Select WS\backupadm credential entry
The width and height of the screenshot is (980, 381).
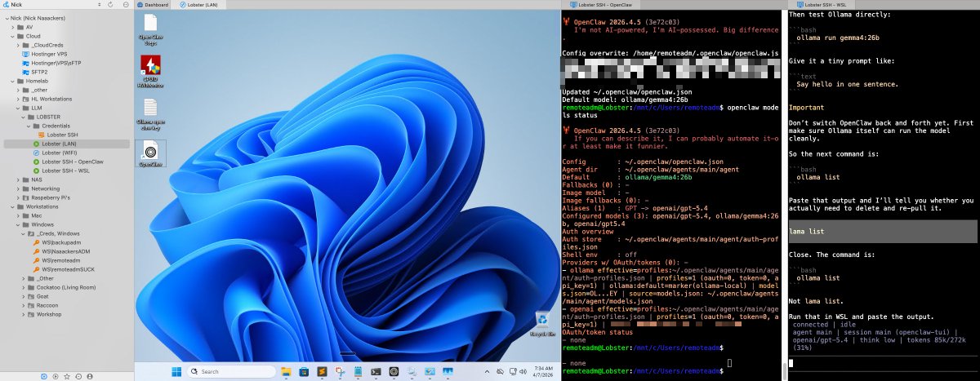[x=56, y=242]
